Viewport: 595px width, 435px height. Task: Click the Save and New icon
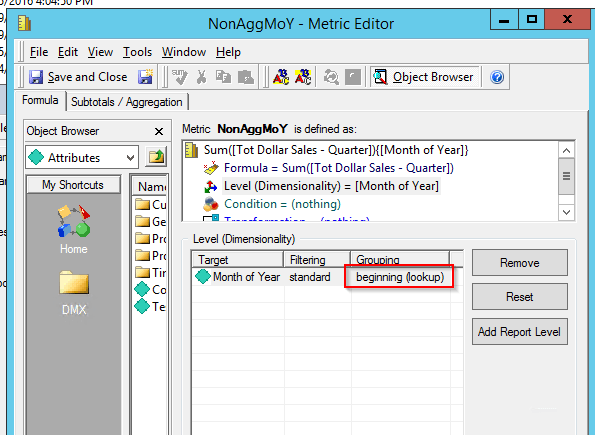(145, 77)
